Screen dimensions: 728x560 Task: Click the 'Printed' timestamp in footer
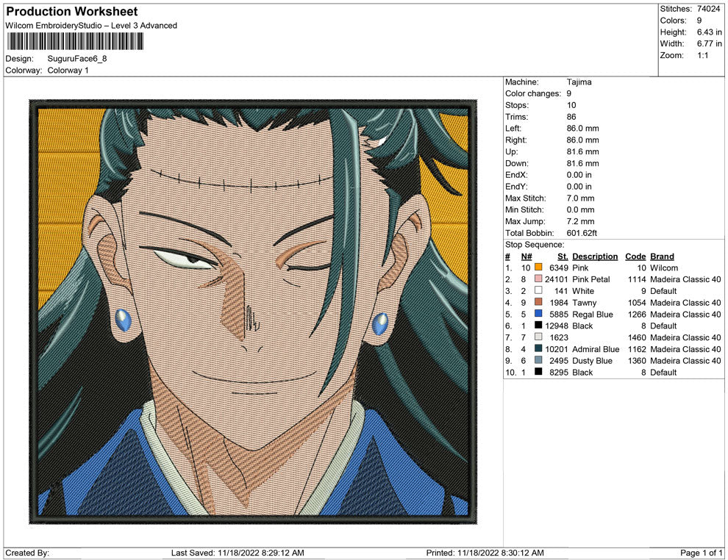[485, 553]
